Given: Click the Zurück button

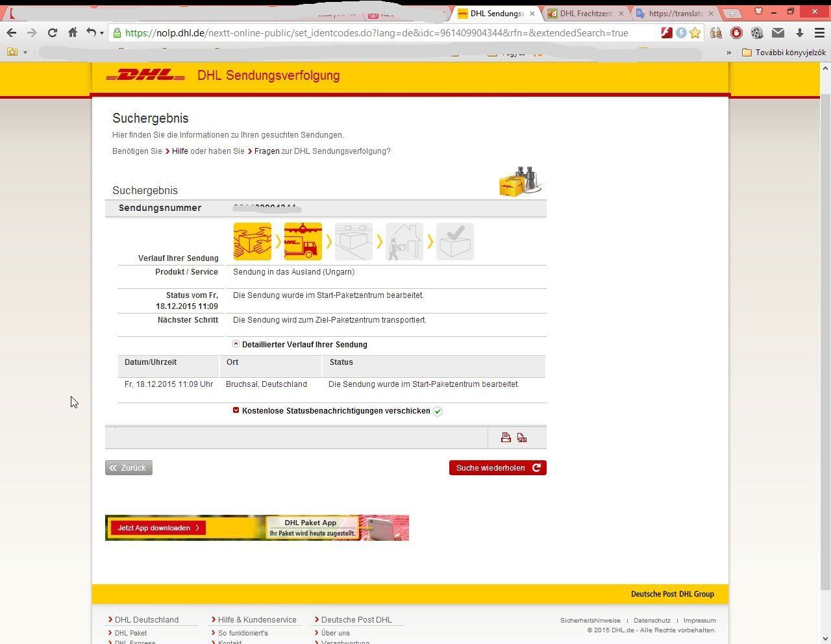Looking at the screenshot, I should point(129,467).
